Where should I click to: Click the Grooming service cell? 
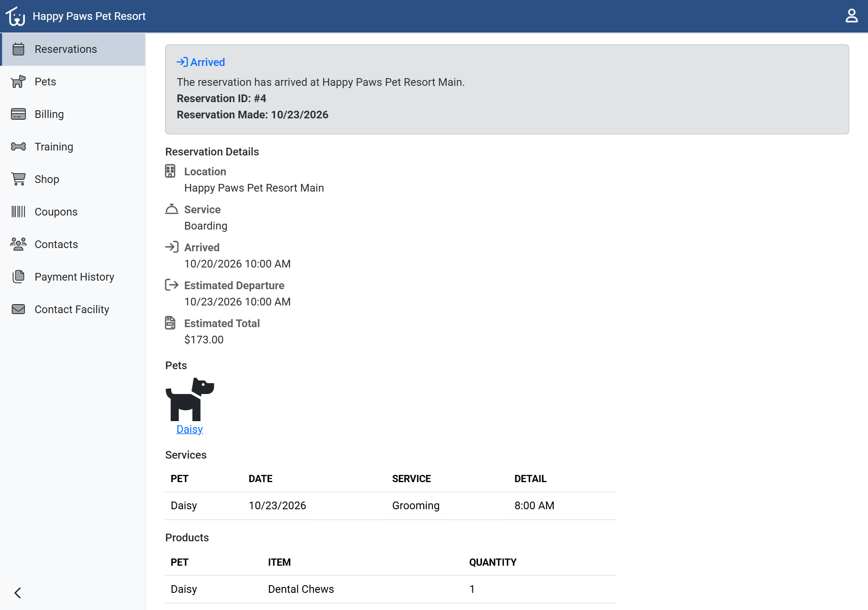(x=416, y=506)
